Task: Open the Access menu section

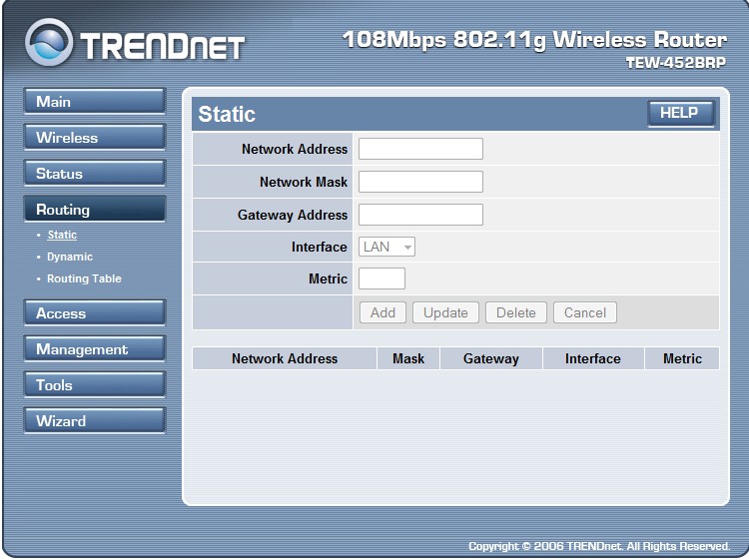Action: click(x=95, y=312)
